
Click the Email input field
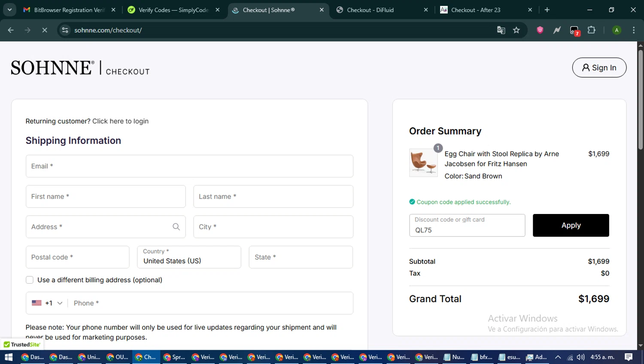tap(189, 166)
